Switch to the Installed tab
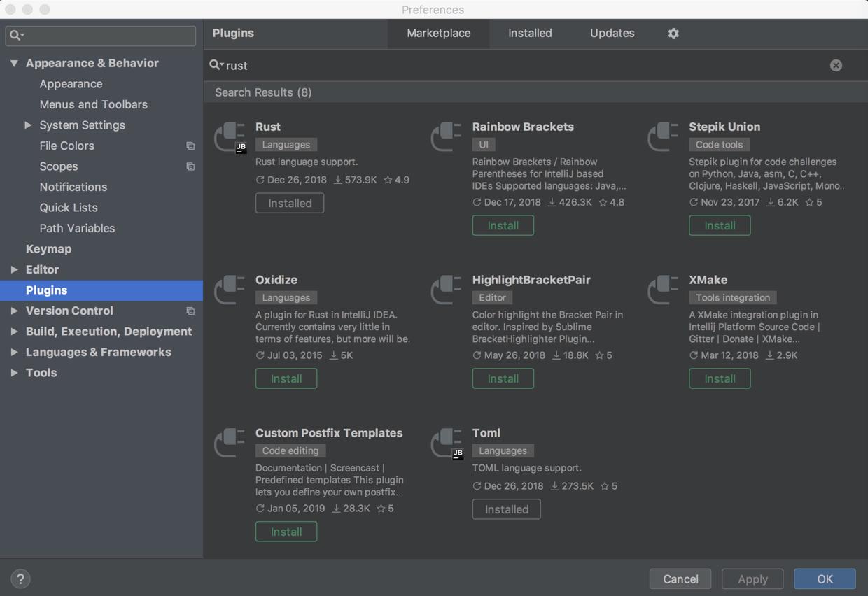Screen dimensions: 868x596 pos(529,33)
